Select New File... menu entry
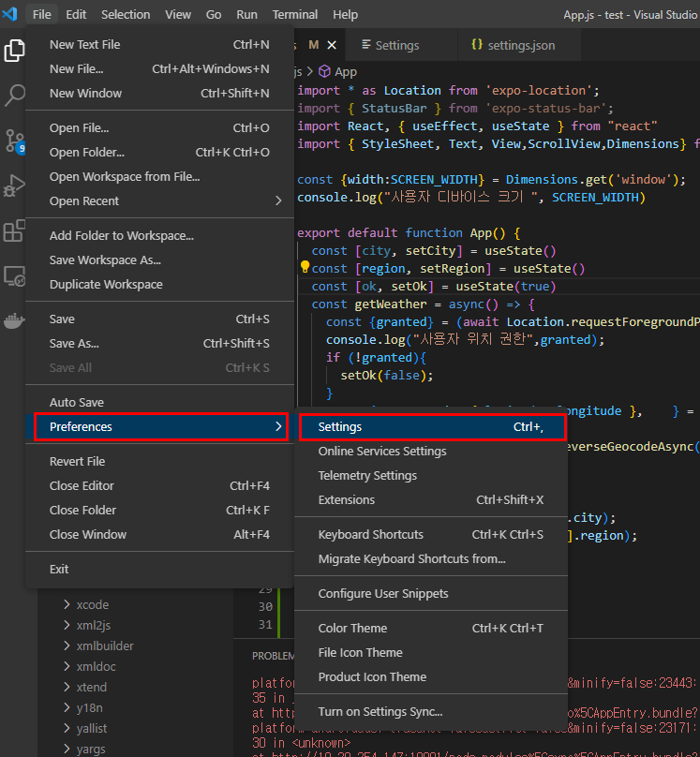Image resolution: width=700 pixels, height=757 pixels. 159,68
